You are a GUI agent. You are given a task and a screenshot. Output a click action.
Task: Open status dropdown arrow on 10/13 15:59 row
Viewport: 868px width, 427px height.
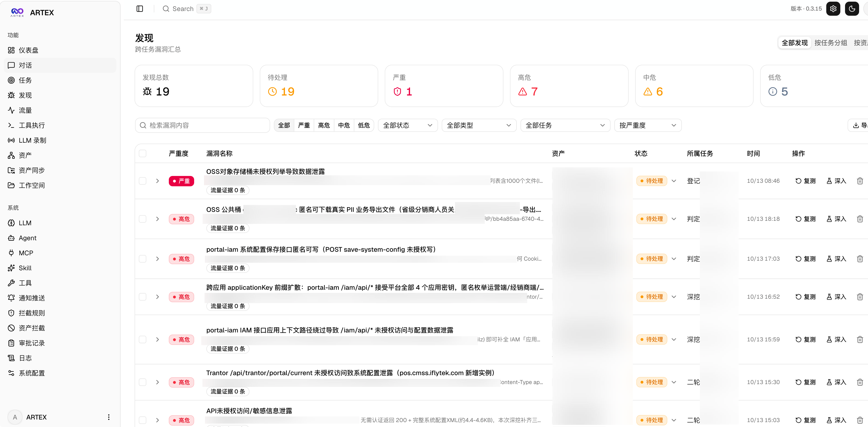pos(674,339)
